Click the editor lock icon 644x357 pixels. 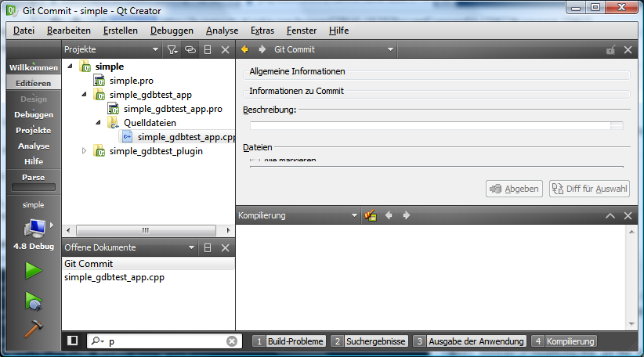click(x=610, y=49)
